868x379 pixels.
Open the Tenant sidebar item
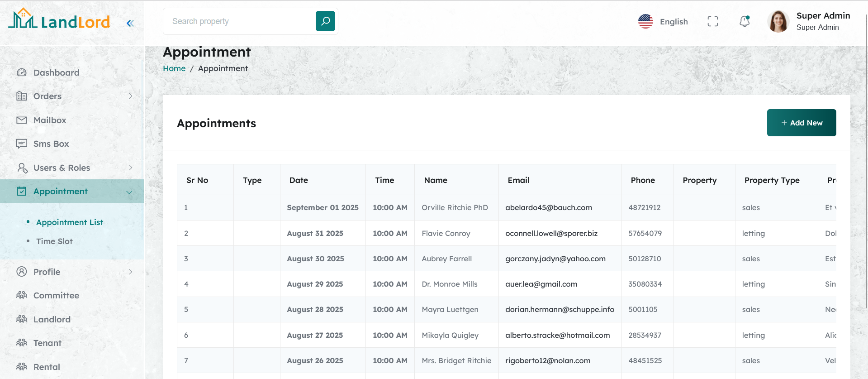(47, 343)
